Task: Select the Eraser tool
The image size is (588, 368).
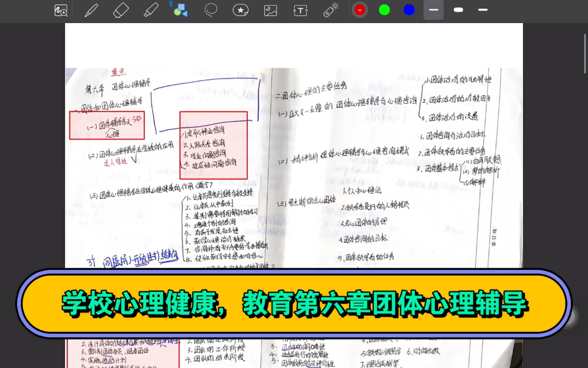Action: tap(121, 10)
